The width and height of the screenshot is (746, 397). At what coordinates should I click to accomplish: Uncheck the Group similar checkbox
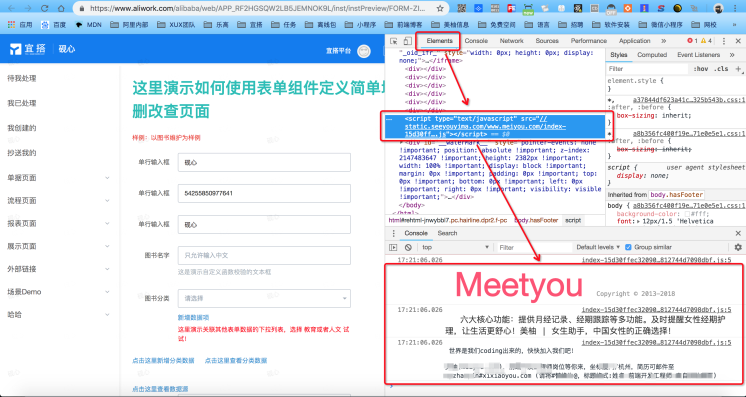click(x=628, y=248)
